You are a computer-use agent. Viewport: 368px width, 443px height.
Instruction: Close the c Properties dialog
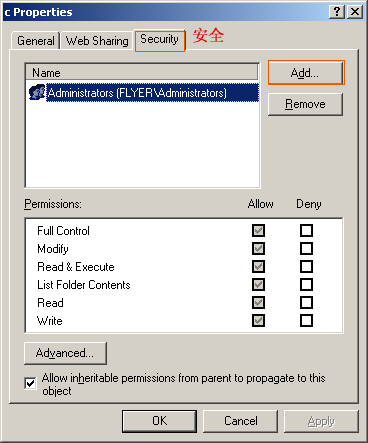pyautogui.click(x=355, y=12)
